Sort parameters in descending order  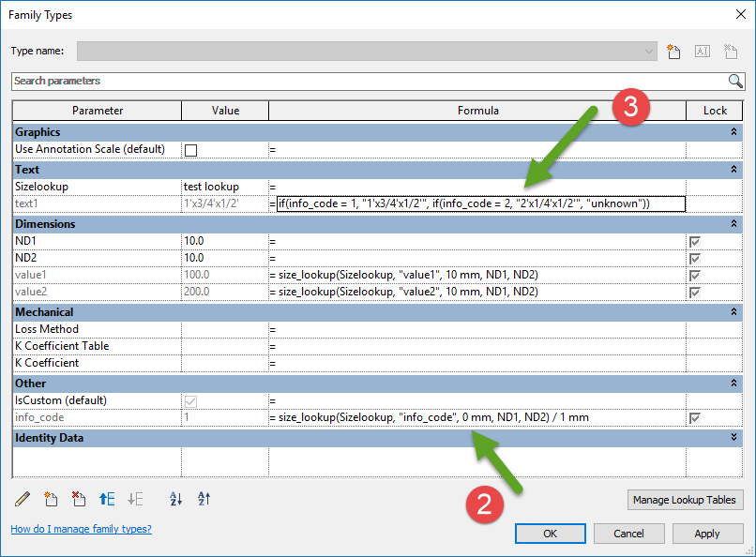point(204,500)
